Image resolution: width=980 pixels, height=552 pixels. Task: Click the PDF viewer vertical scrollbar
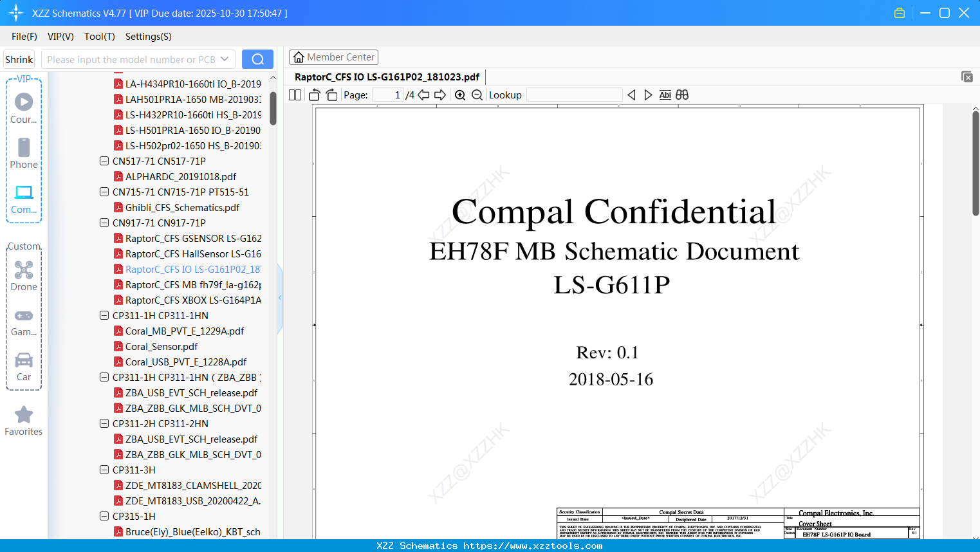pos(975,163)
